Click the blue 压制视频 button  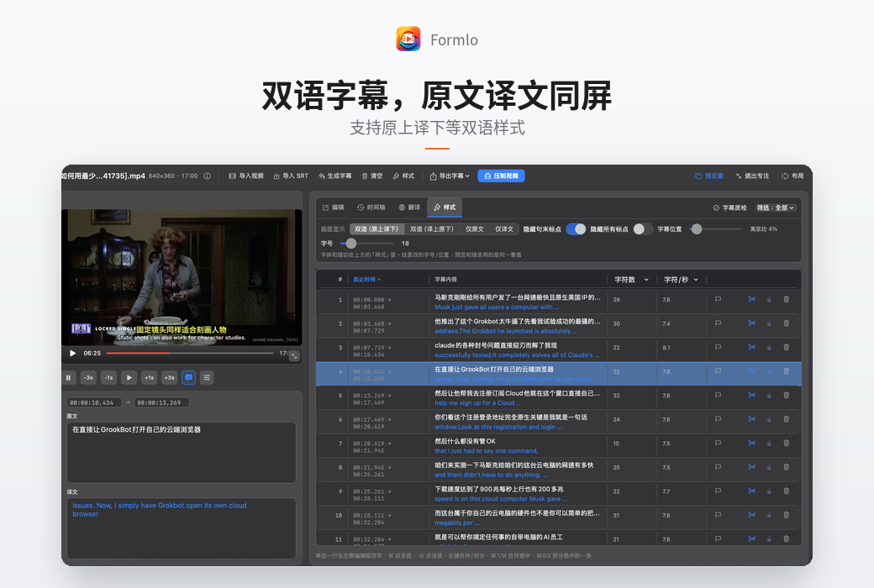coord(501,176)
